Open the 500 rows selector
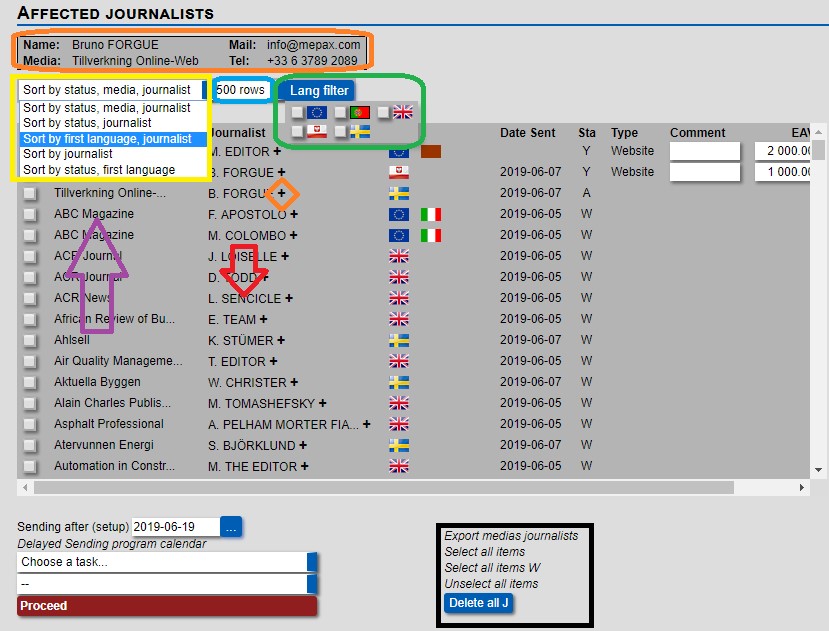Viewport: 829px width, 631px height. (x=242, y=90)
